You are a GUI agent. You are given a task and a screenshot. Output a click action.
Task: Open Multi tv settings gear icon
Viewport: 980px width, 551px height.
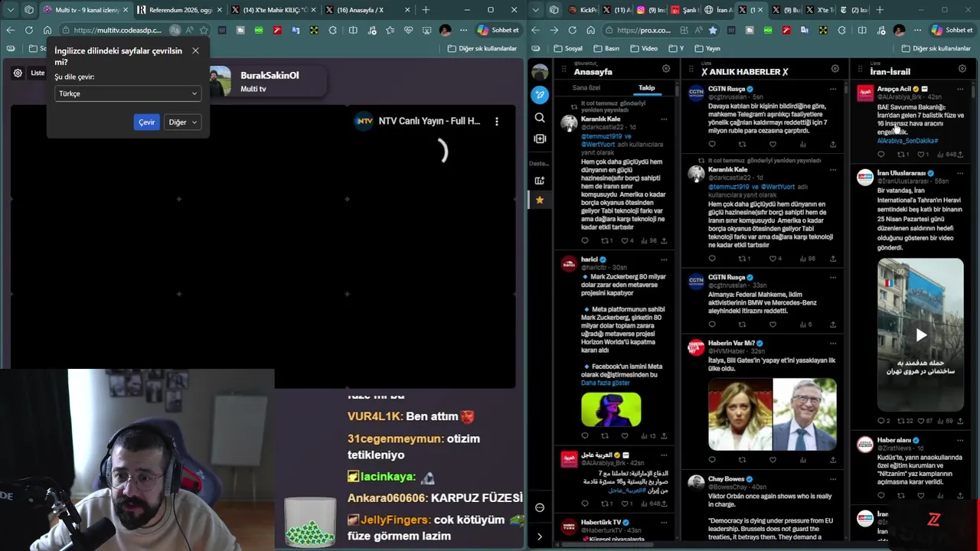pyautogui.click(x=18, y=73)
